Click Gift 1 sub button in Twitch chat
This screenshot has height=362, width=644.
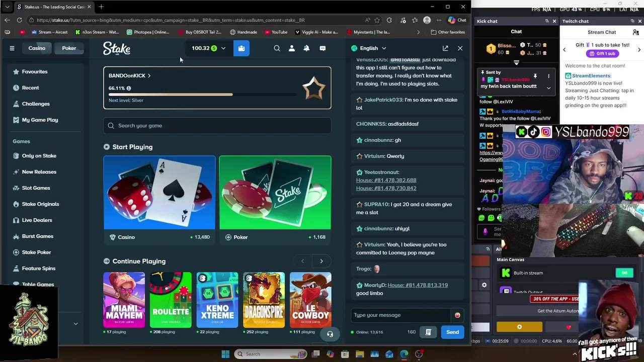click(602, 54)
